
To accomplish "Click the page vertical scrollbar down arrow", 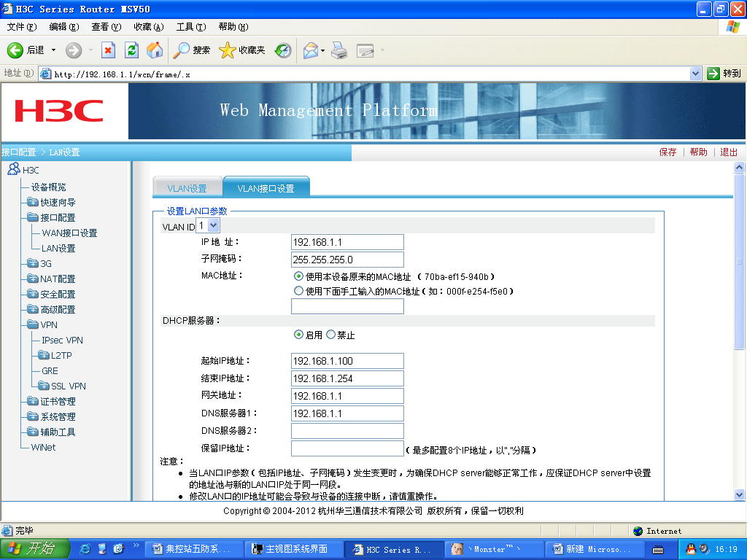I will pyautogui.click(x=739, y=494).
